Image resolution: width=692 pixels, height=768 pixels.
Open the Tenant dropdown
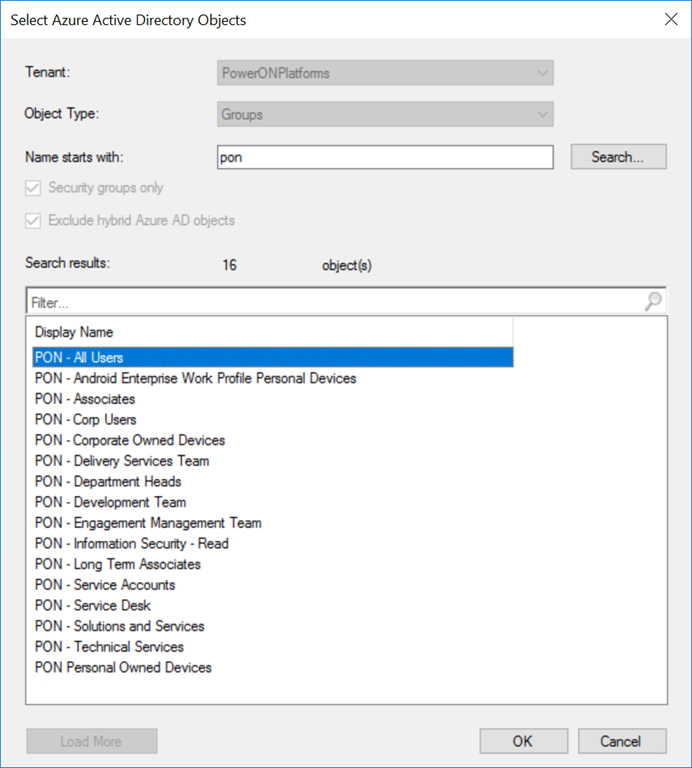click(x=385, y=73)
